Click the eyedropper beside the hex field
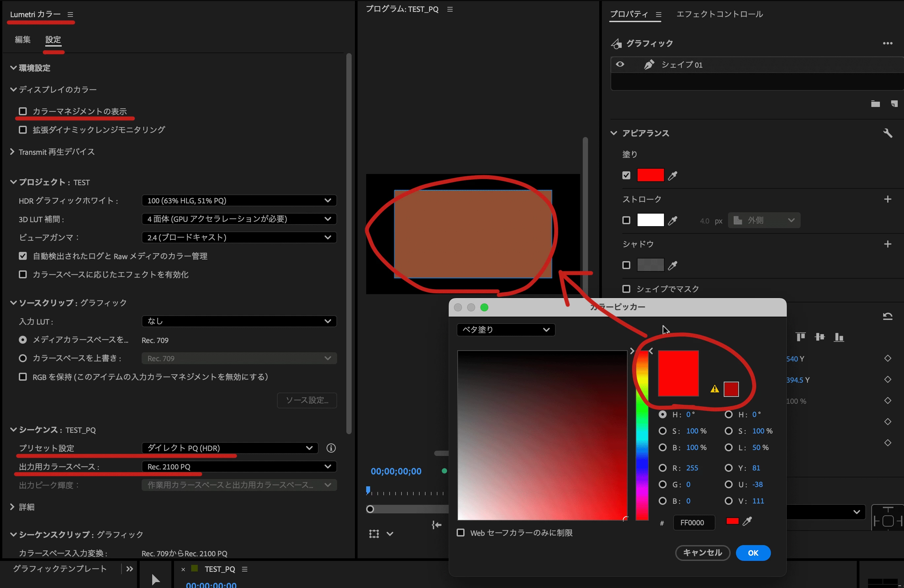 [x=747, y=522]
